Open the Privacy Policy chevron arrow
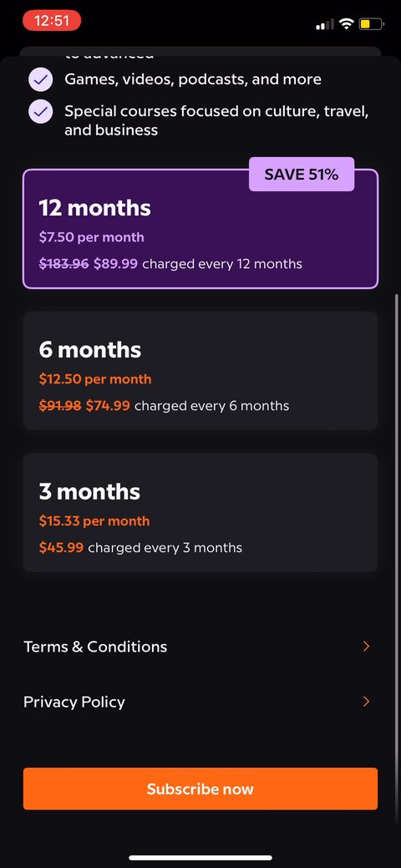 (x=366, y=702)
